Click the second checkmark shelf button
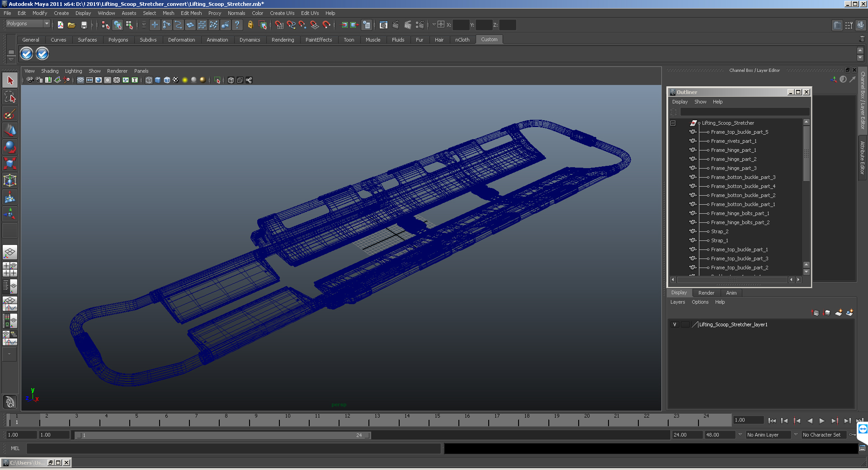This screenshot has width=868, height=470. pos(42,54)
